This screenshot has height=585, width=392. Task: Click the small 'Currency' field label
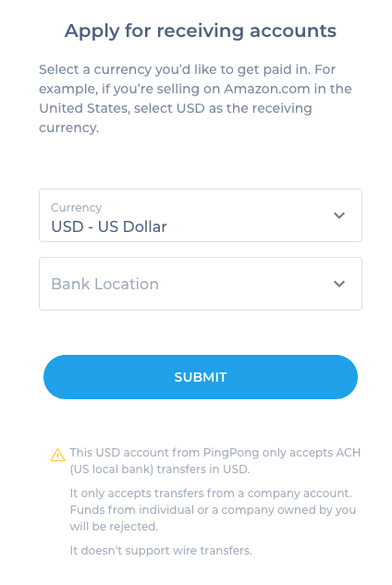point(77,207)
